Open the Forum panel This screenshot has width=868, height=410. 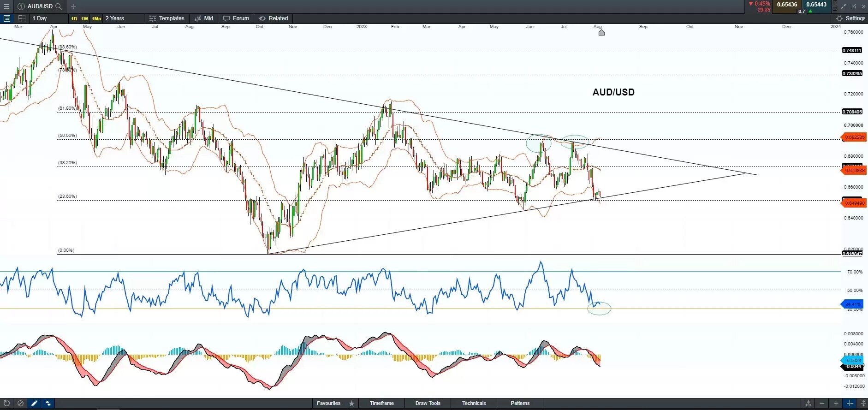click(x=236, y=18)
